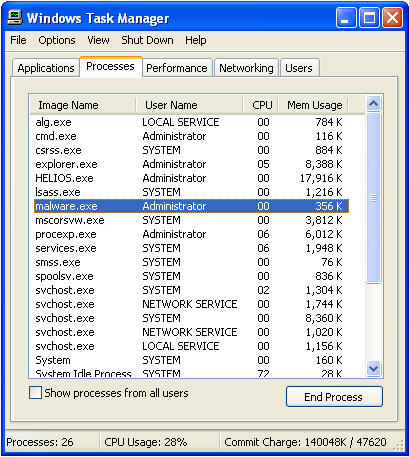Select svchost.exe using 1,304 K
Screen dimensions: 409x457
coord(191,290)
